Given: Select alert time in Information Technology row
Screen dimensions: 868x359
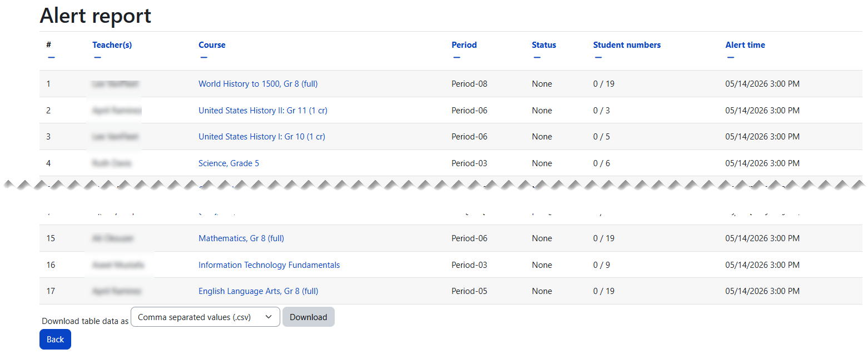Looking at the screenshot, I should [762, 265].
